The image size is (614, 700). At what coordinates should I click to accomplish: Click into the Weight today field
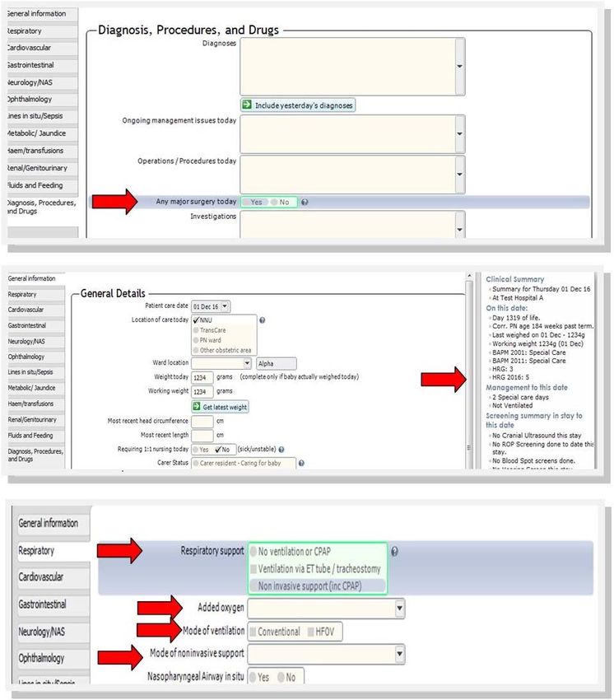202,378
